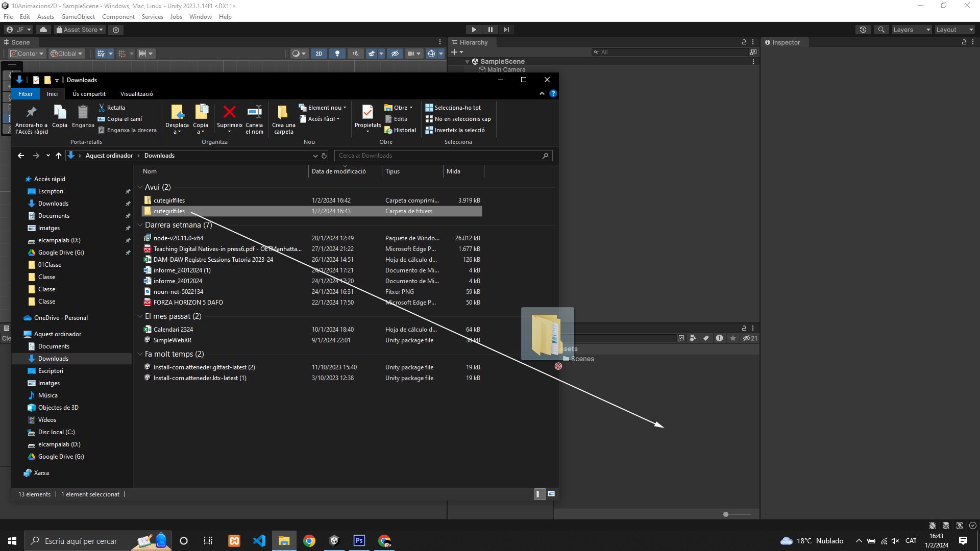Toggle scene lighting bulb button

pos(337,54)
